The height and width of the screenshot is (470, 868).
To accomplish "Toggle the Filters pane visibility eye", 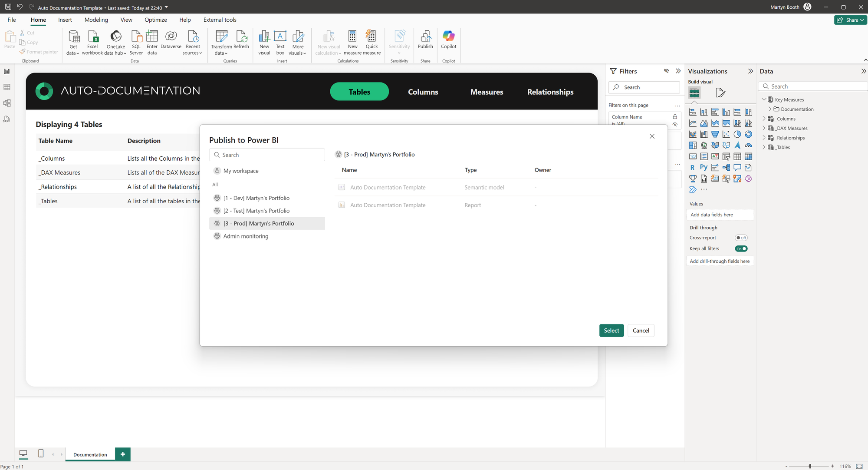I will click(x=666, y=71).
